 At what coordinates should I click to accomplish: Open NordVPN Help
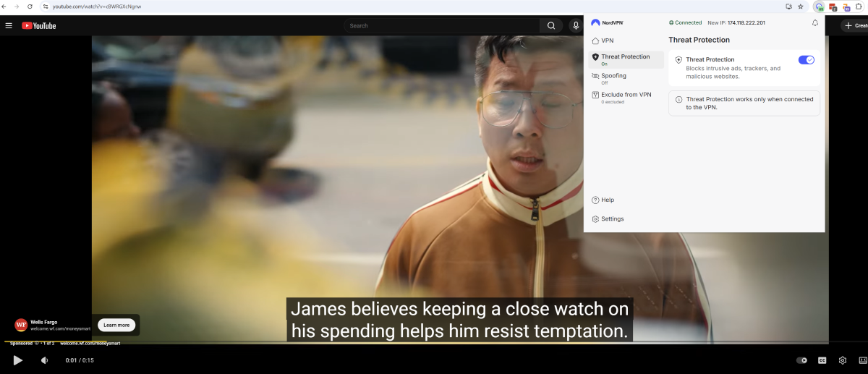click(603, 200)
